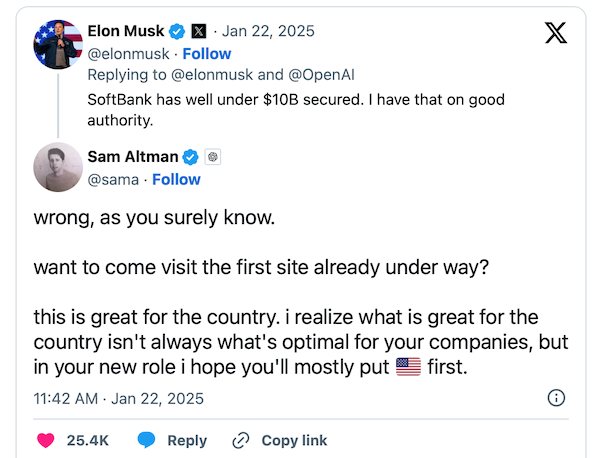Click the Reply button label
Image resolution: width=600 pixels, height=458 pixels.
[x=187, y=441]
